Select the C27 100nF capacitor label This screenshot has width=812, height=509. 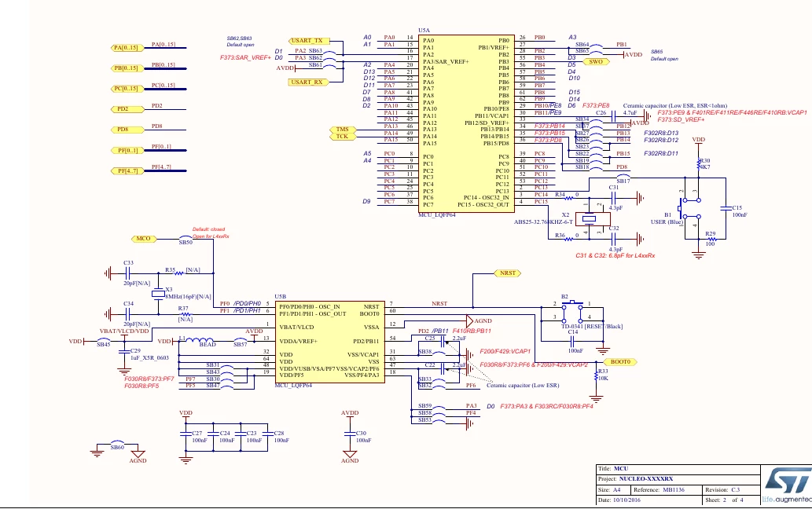pyautogui.click(x=200, y=437)
